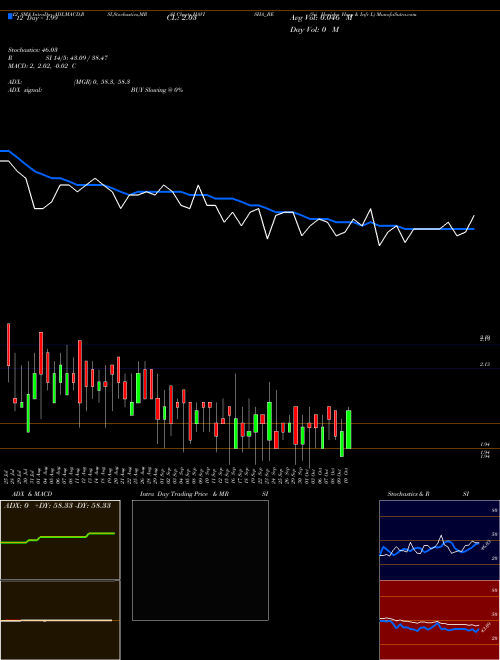Click the end of the blue moving average line
Screen dimensions: 500x660
point(474,229)
